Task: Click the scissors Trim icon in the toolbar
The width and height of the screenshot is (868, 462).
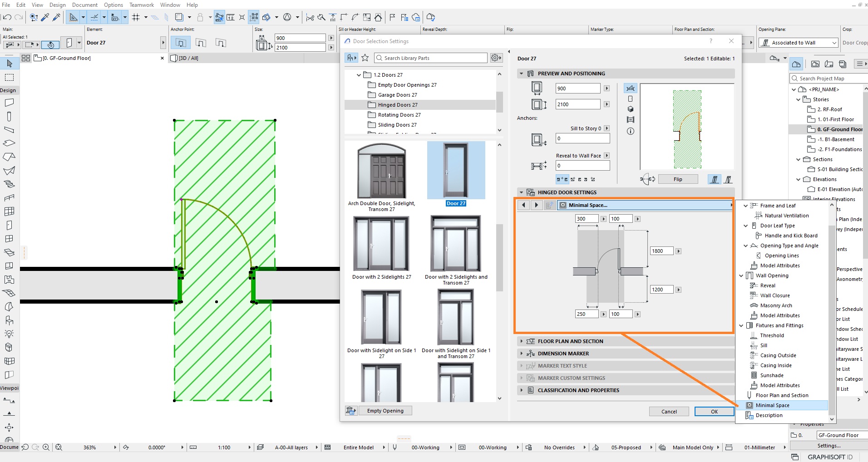Action: tap(310, 17)
